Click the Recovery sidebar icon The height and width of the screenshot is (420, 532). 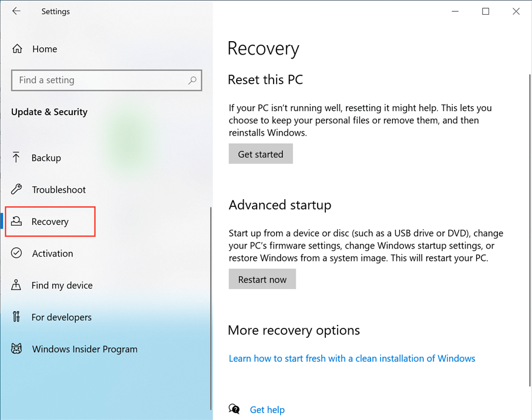[x=16, y=221]
